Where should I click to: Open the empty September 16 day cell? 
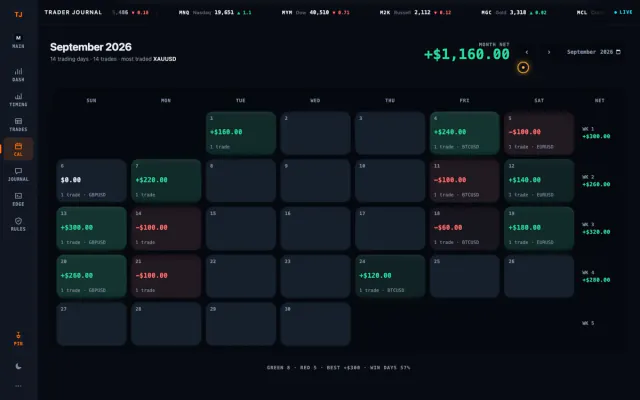coord(316,229)
